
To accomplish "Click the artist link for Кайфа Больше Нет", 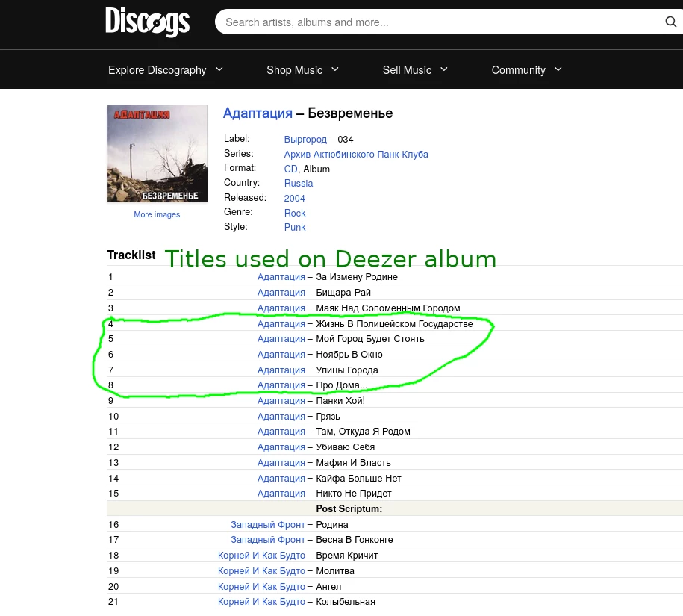I will point(281,479).
